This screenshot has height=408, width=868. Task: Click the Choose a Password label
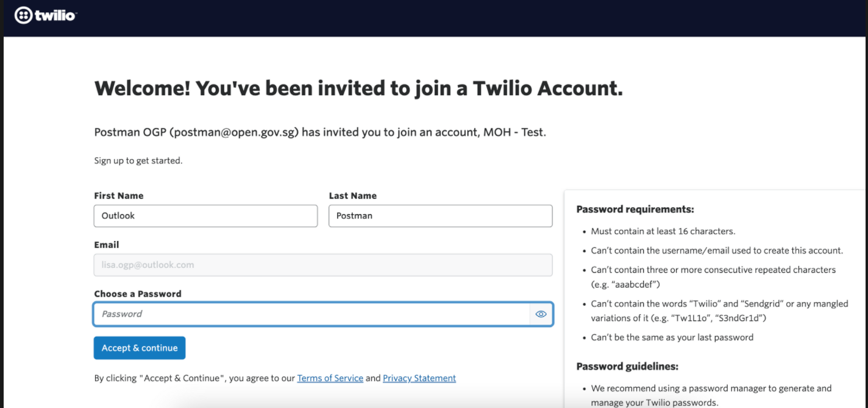(x=138, y=294)
